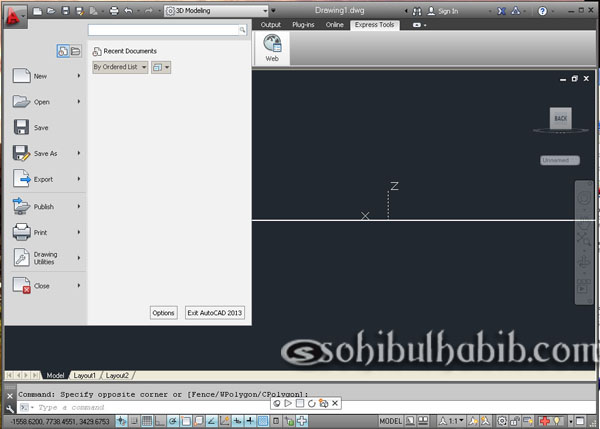Click the Quick View Layouts icon in the status bar

coord(410,421)
